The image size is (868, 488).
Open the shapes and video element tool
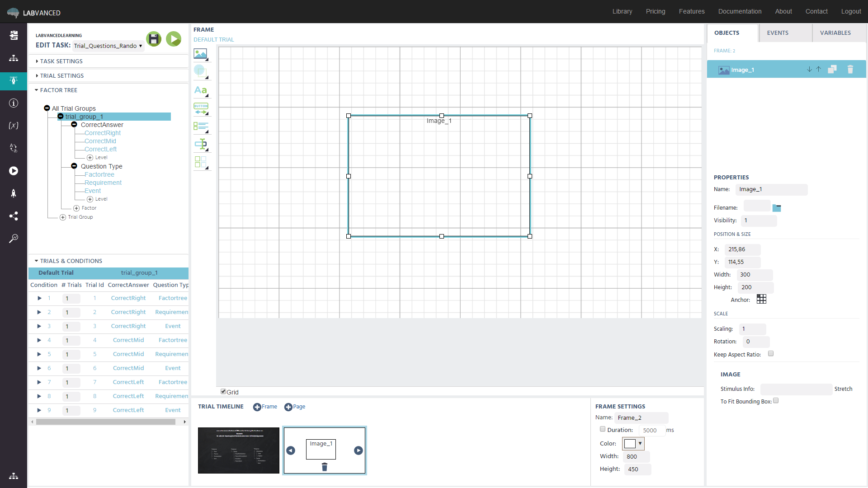[201, 72]
